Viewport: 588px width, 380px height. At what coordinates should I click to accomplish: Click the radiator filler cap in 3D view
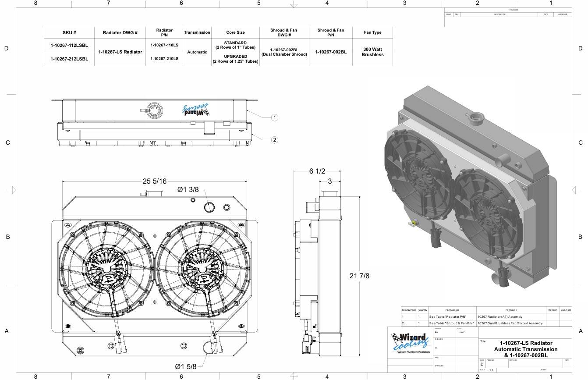476,118
